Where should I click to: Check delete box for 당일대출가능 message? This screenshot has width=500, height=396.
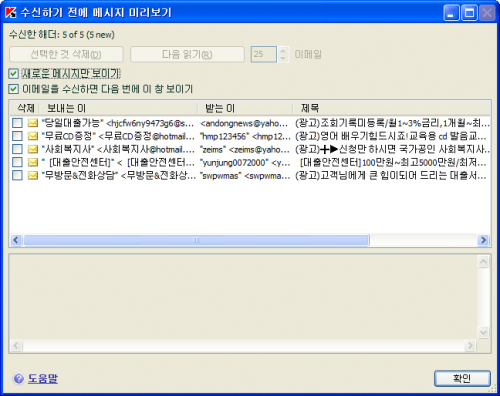(x=17, y=123)
